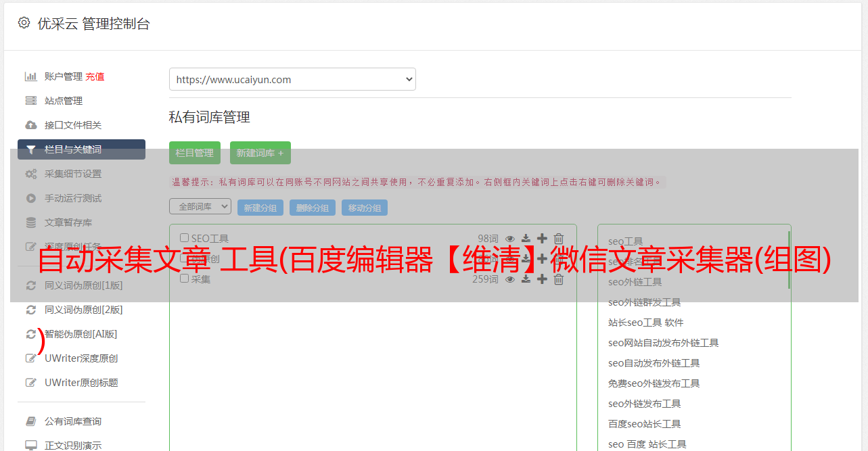Click the database icon for 文章暂存库
This screenshot has height=451, width=868.
pyautogui.click(x=31, y=222)
